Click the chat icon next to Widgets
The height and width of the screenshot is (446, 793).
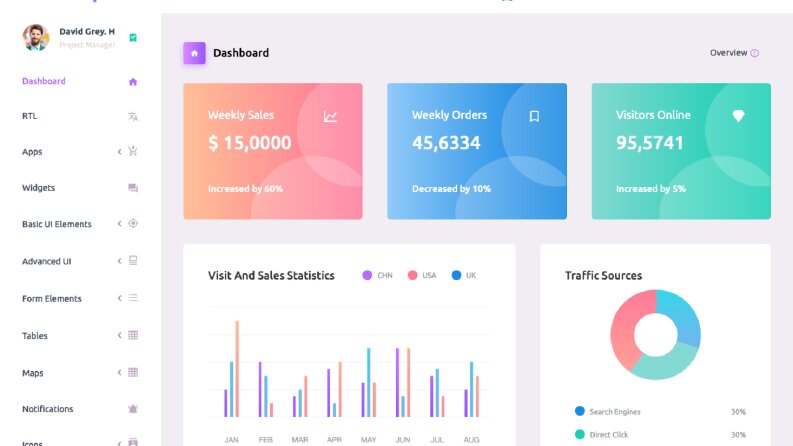133,188
